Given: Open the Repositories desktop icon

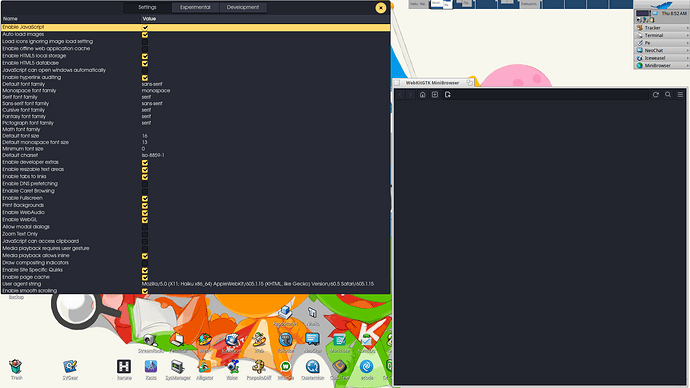Looking at the screenshot, I should 285,316.
